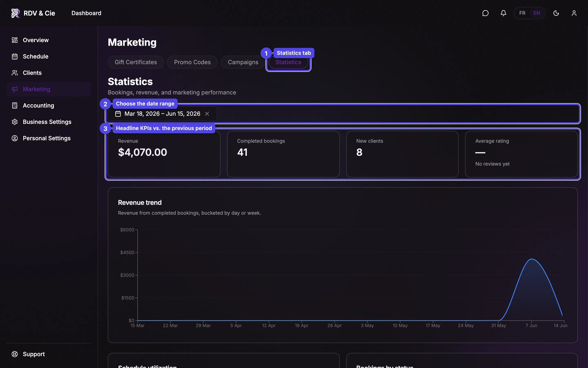Viewport: 588px width, 368px height.
Task: Click the Personal Settings user-circle icon
Action: [x=15, y=138]
